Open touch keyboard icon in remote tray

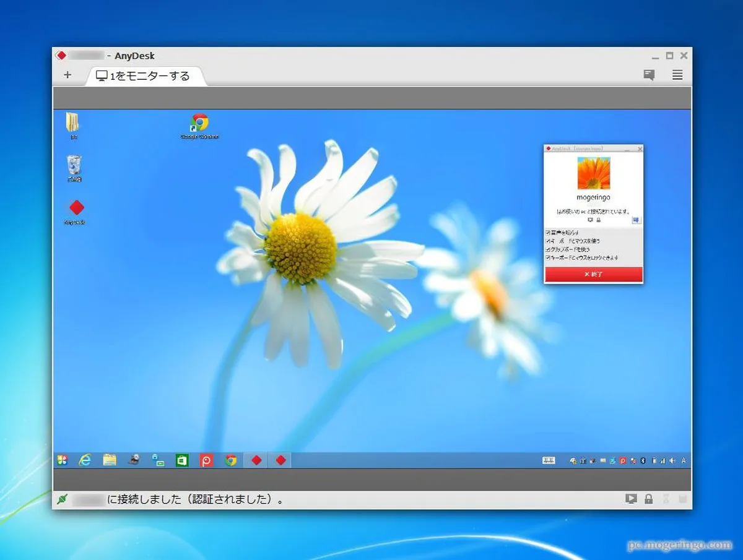[x=549, y=460]
